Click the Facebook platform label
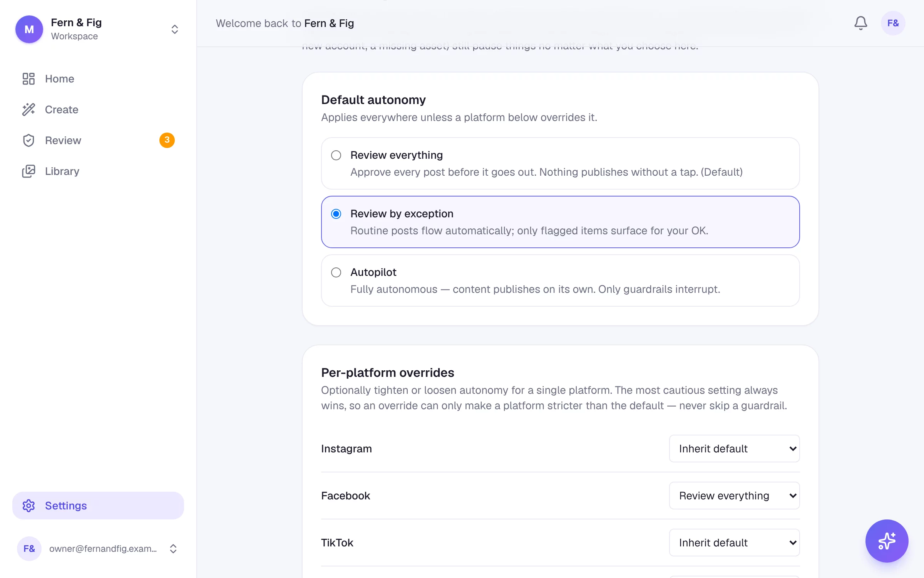Screen dimensions: 924x578 [346, 496]
